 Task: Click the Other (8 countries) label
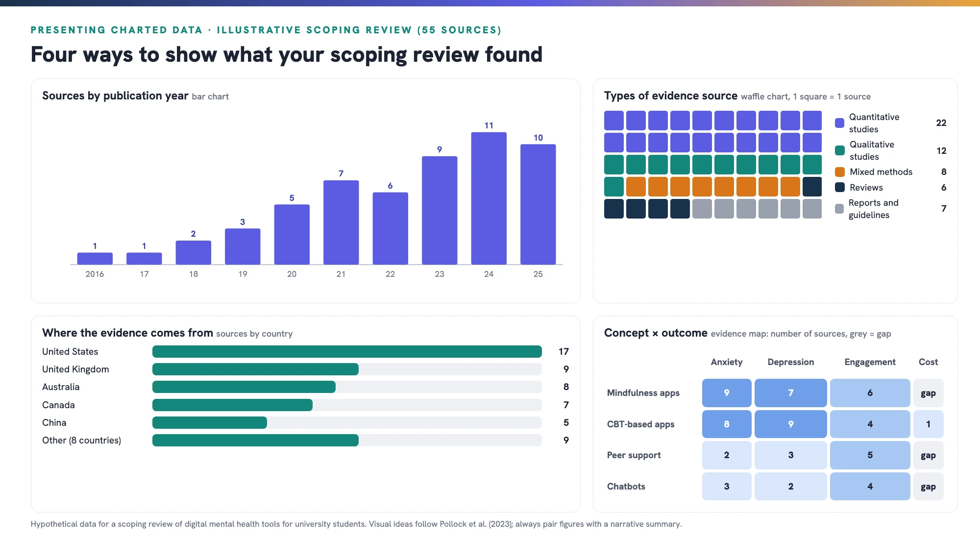point(81,441)
